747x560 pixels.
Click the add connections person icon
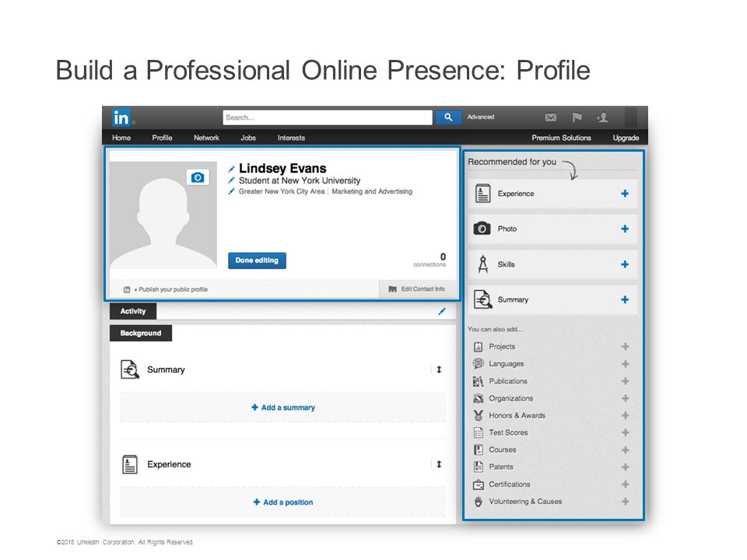point(602,117)
